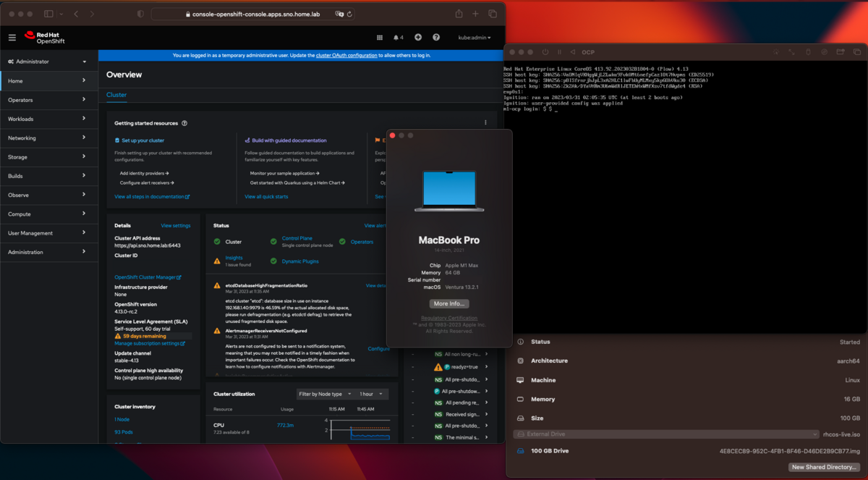
Task: Follow the cluster OAuth configuration link
Action: 346,55
